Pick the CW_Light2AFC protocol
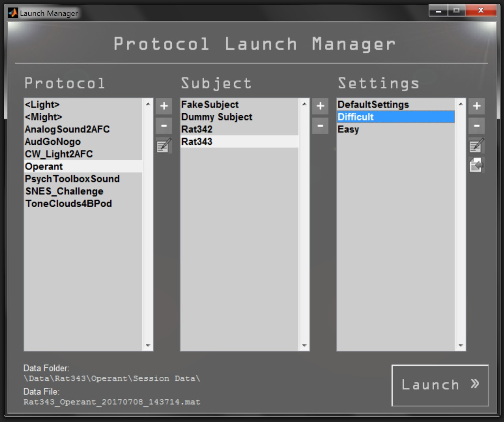The width and height of the screenshot is (504, 422). (x=83, y=154)
